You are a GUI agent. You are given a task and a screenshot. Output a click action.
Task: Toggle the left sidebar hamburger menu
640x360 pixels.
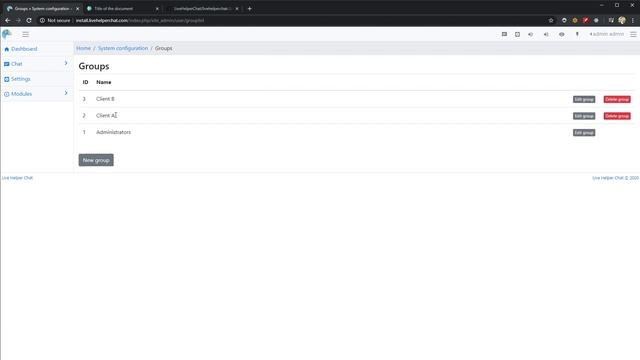coord(26,34)
